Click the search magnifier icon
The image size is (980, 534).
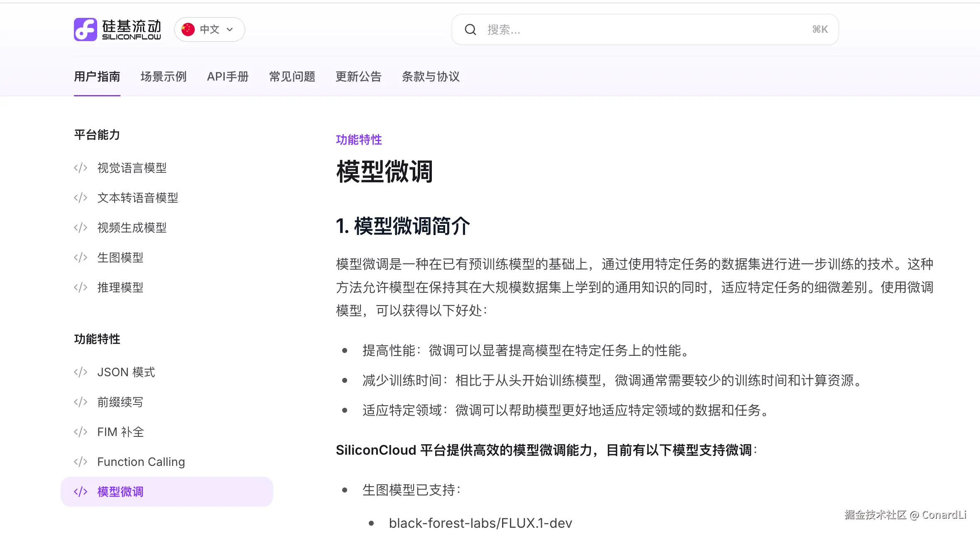pyautogui.click(x=470, y=29)
